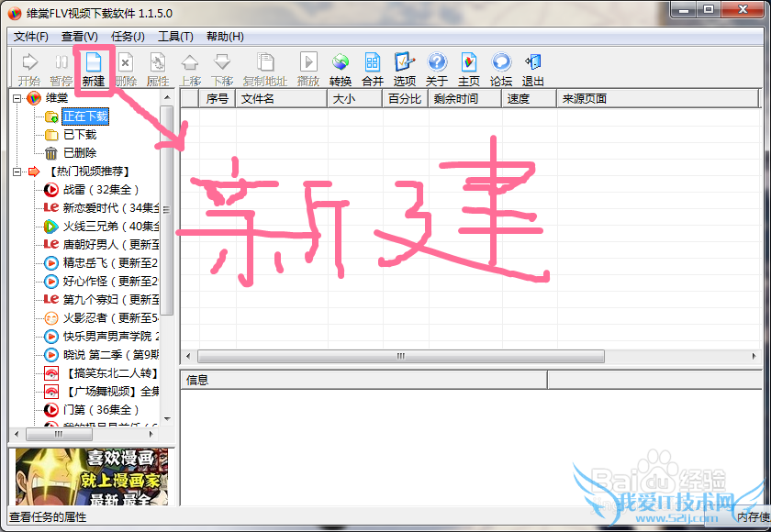Open 晓说 第二季 entry
Screen dimensions: 771x532
[111, 355]
